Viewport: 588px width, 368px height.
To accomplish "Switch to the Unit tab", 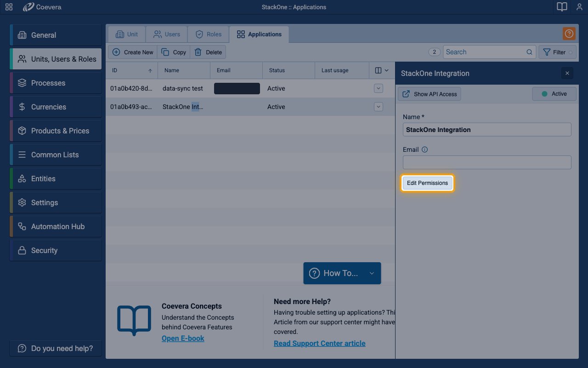I will coord(127,34).
